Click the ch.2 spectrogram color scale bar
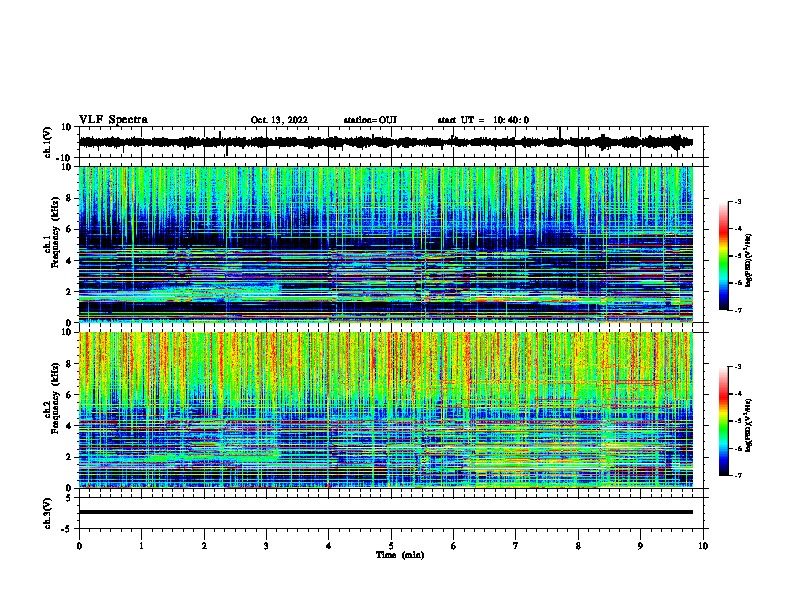Viewport: 792px width, 612px height. coord(723,421)
